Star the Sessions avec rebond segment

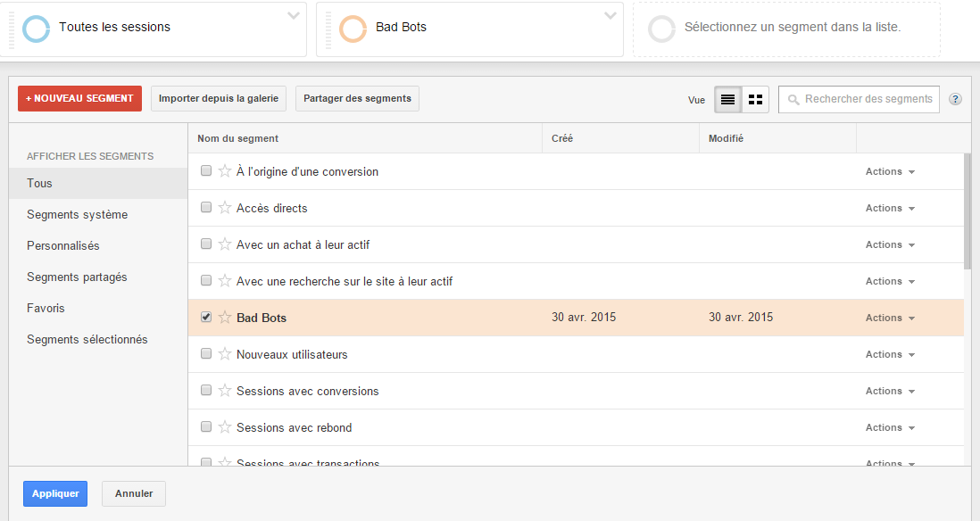click(x=225, y=426)
